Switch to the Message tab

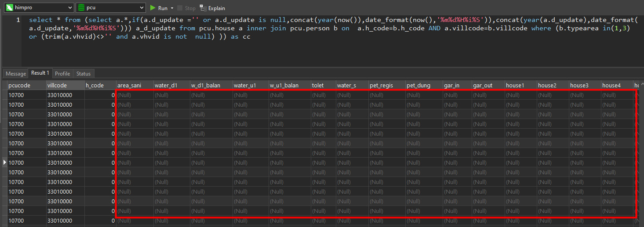click(x=15, y=74)
